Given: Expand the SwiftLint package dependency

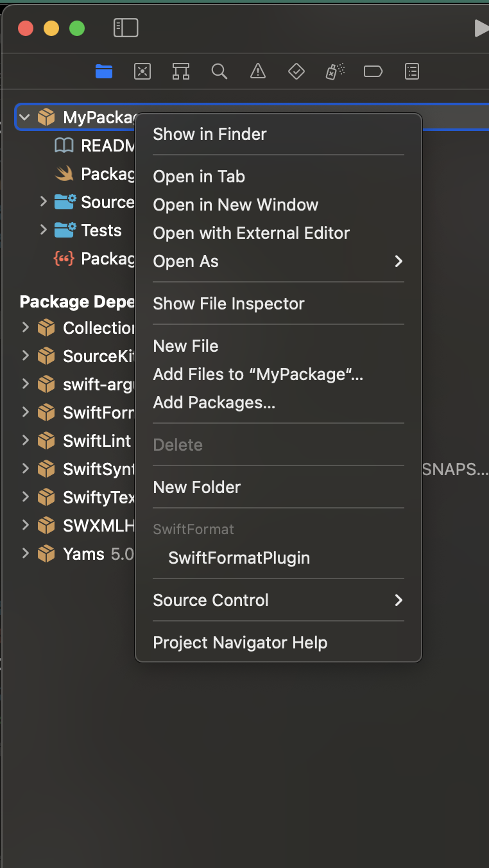Looking at the screenshot, I should coord(26,440).
